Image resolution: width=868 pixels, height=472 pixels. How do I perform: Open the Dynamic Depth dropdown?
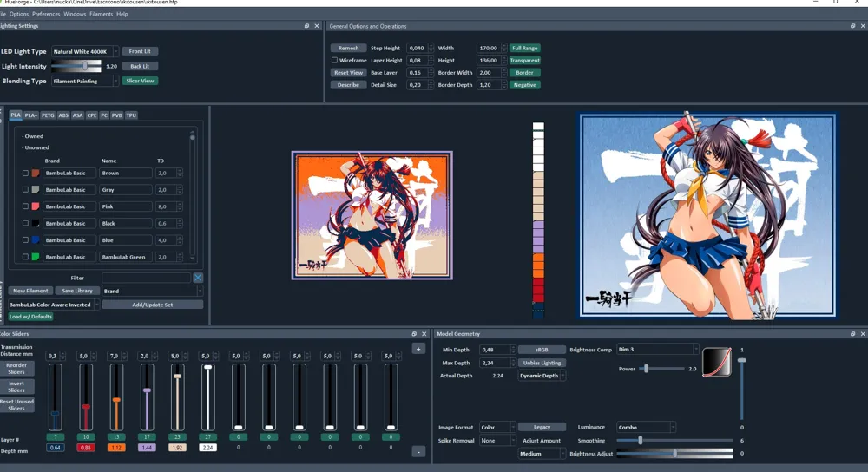click(542, 376)
